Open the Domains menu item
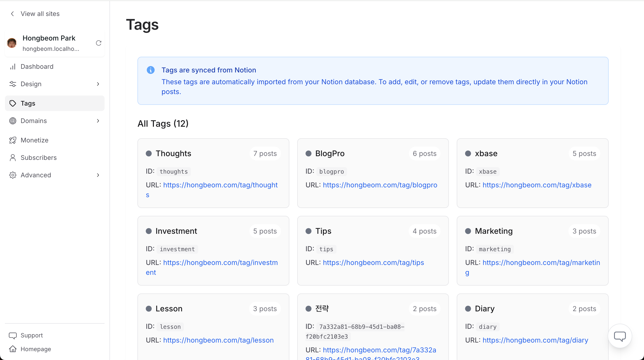This screenshot has height=360, width=644. click(x=55, y=121)
